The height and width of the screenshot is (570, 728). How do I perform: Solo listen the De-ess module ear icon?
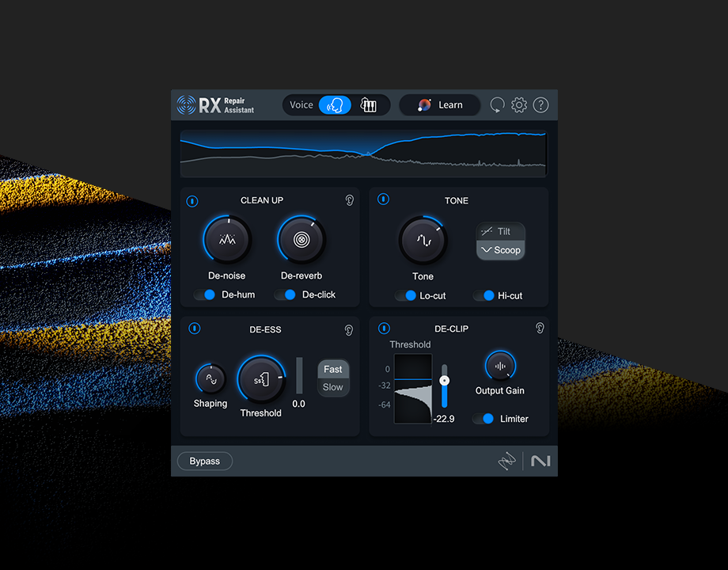click(349, 329)
